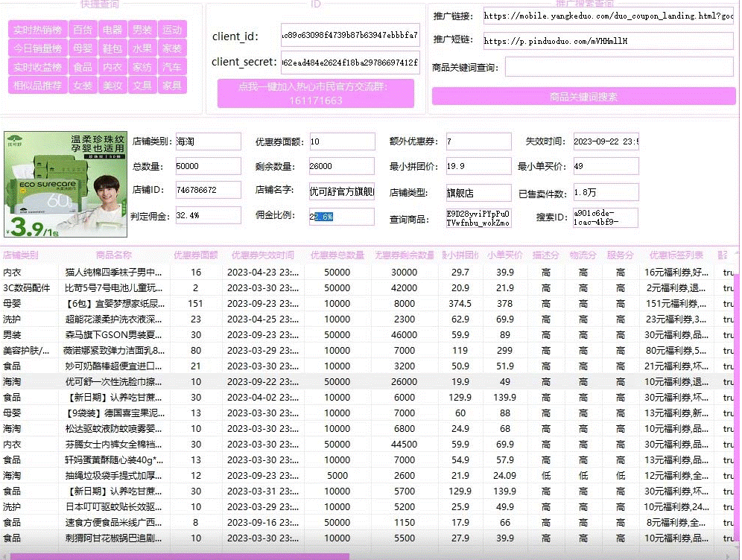Click the 店铺名字 field

click(x=342, y=191)
